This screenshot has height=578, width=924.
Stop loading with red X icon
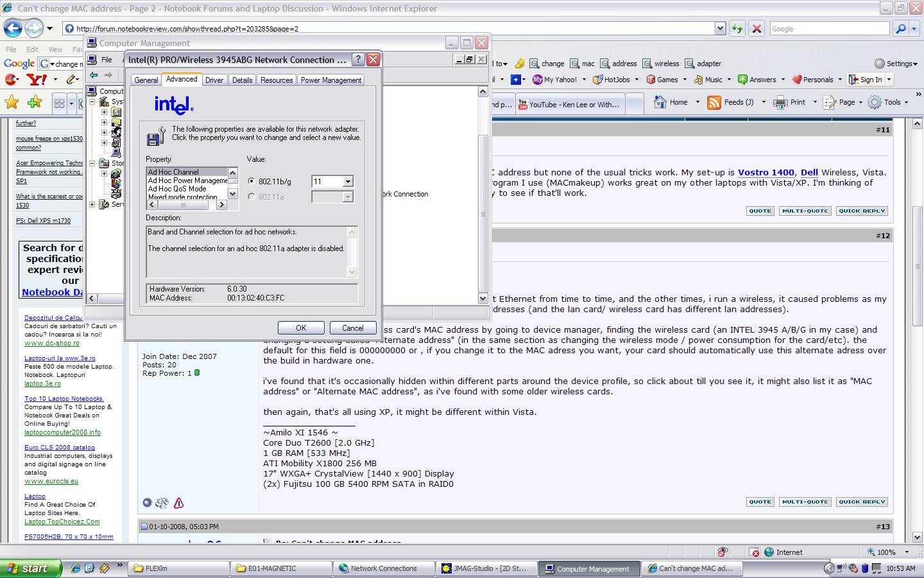[757, 28]
